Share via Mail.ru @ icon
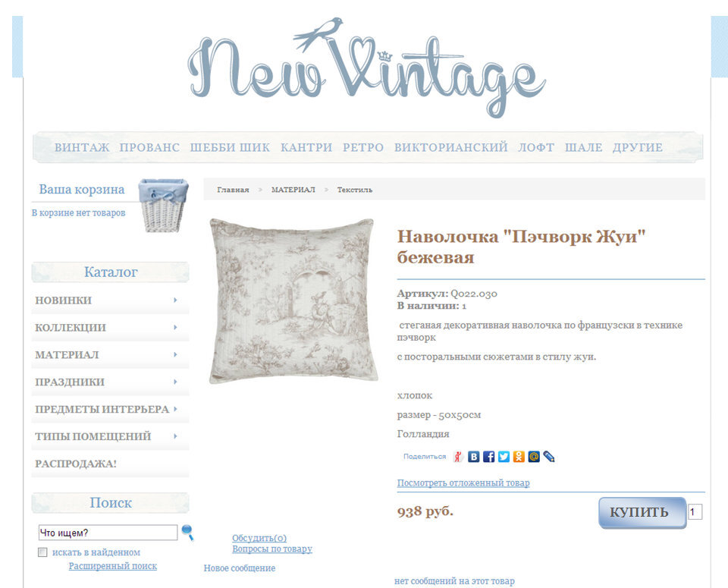This screenshot has height=588, width=728. (x=534, y=457)
